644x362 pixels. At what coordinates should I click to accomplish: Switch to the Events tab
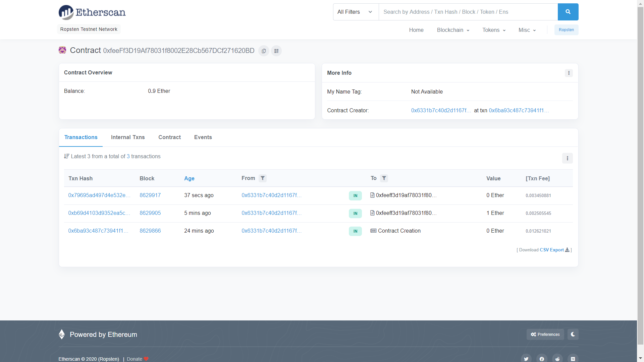(x=203, y=137)
